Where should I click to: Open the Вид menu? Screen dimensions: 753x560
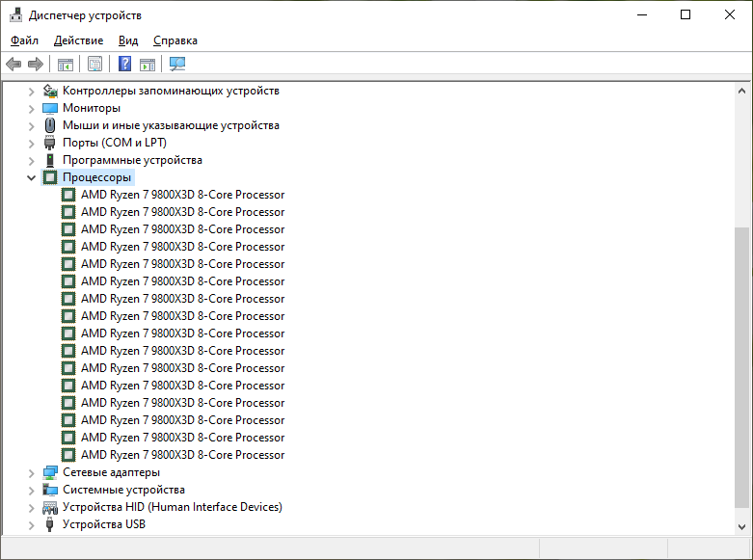pyautogui.click(x=128, y=40)
